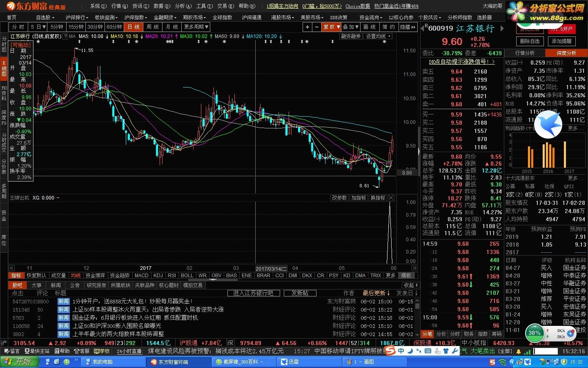Expand the 自选股 menu dropdown
588x368 pixels.
45,17
